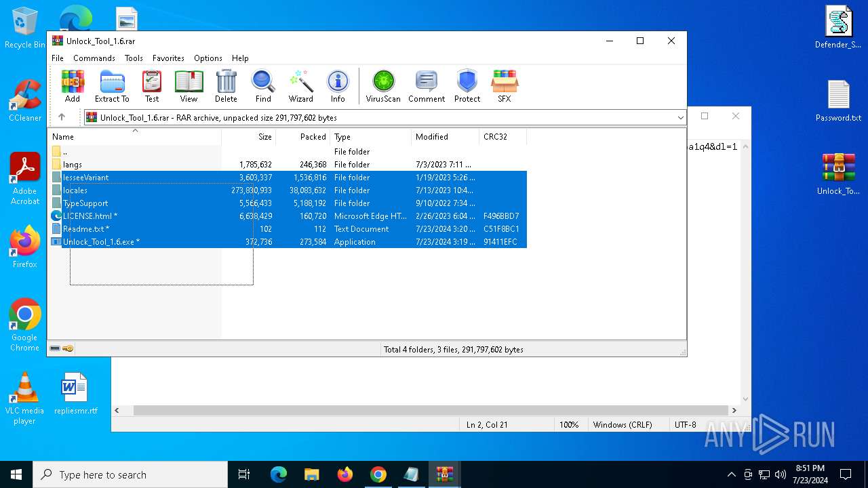Show archive Info
The width and height of the screenshot is (868, 488).
(x=338, y=86)
